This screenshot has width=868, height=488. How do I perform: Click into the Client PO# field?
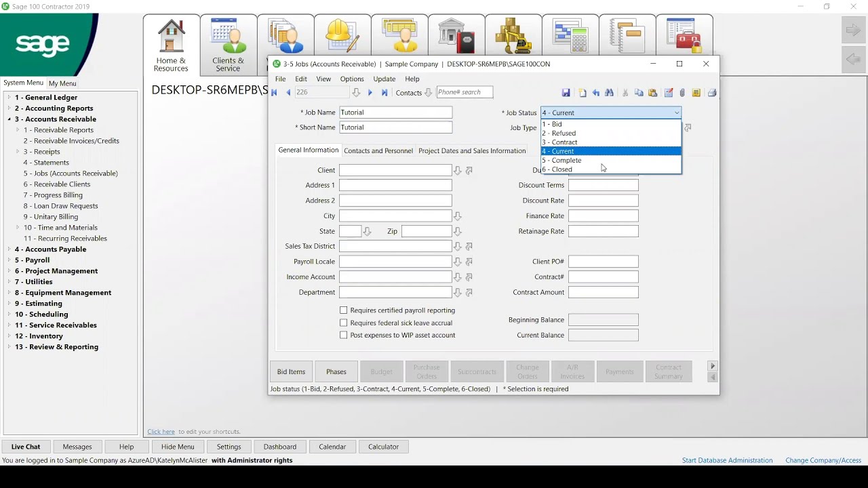click(603, 262)
